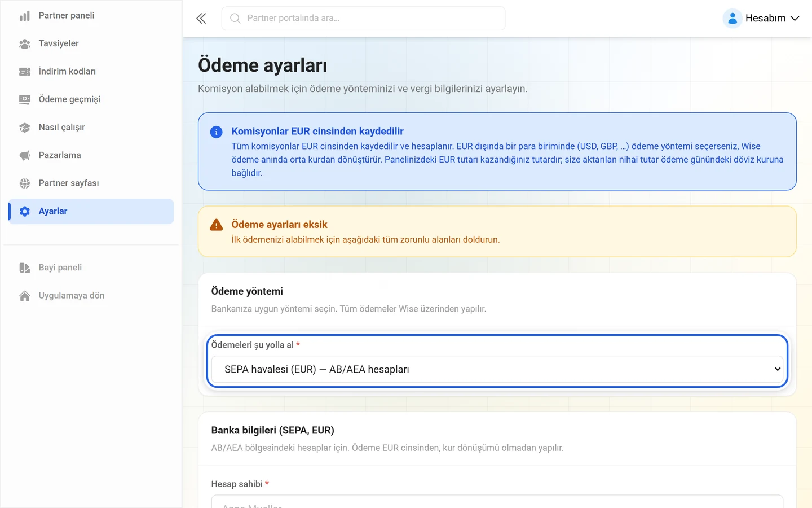Click the Partner paneli bar chart icon
The height and width of the screenshot is (508, 812).
point(25,16)
